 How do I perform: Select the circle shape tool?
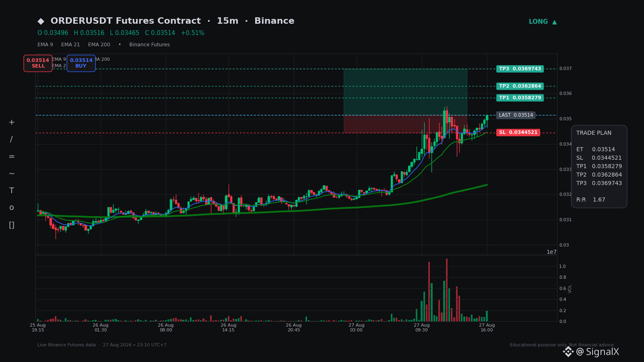(x=12, y=208)
